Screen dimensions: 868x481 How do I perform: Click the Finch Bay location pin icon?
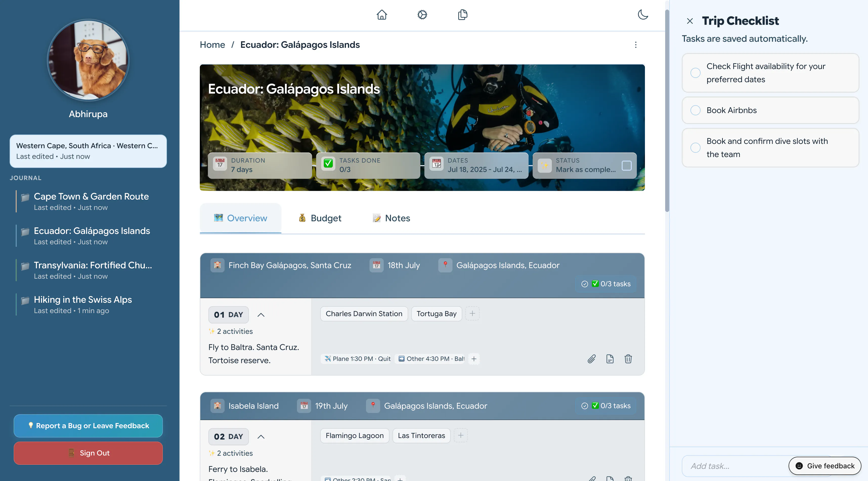pos(445,265)
